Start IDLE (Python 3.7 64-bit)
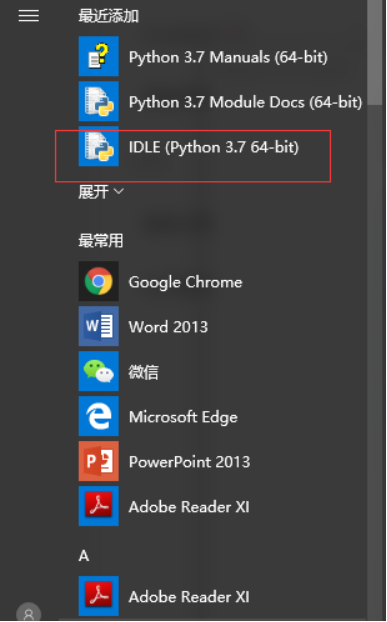The height and width of the screenshot is (622, 387). click(189, 147)
